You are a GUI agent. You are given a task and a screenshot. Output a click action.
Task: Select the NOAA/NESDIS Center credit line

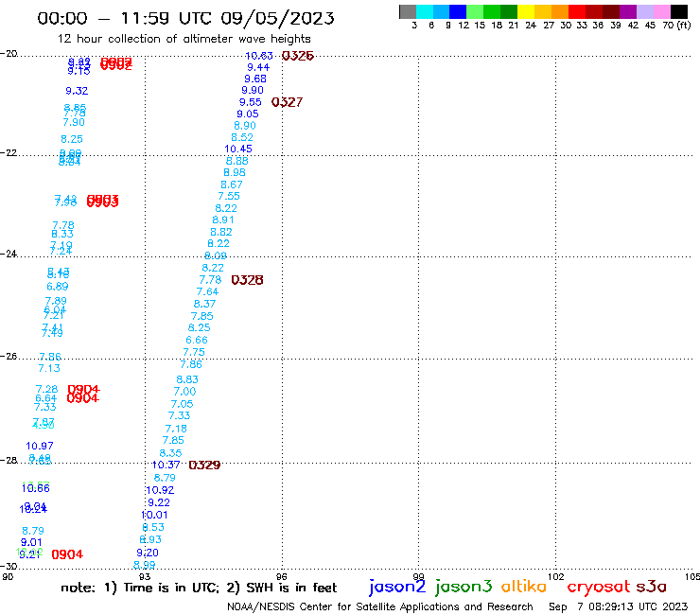click(380, 606)
